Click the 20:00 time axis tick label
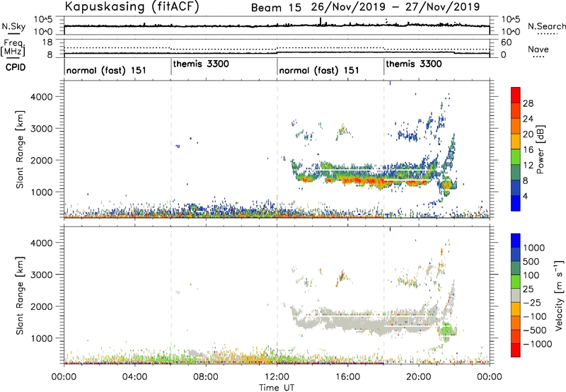Viewport: 566px width, 392px height. click(419, 377)
